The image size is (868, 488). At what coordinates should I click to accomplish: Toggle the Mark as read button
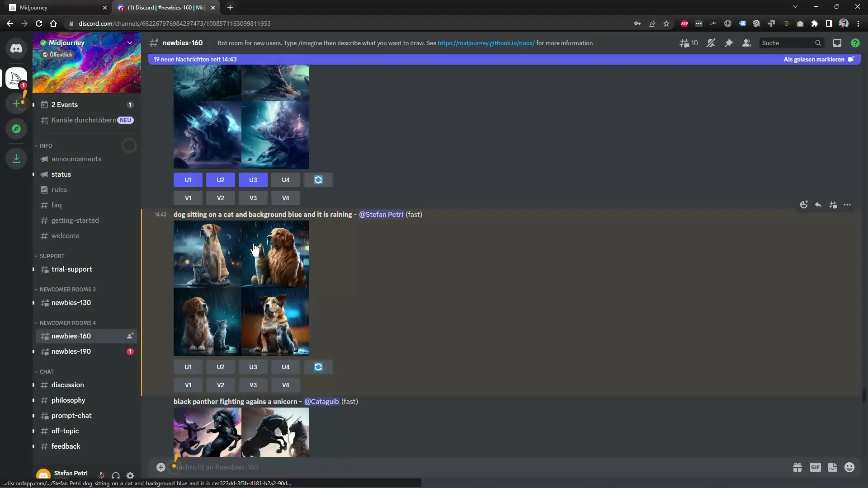[x=819, y=59]
